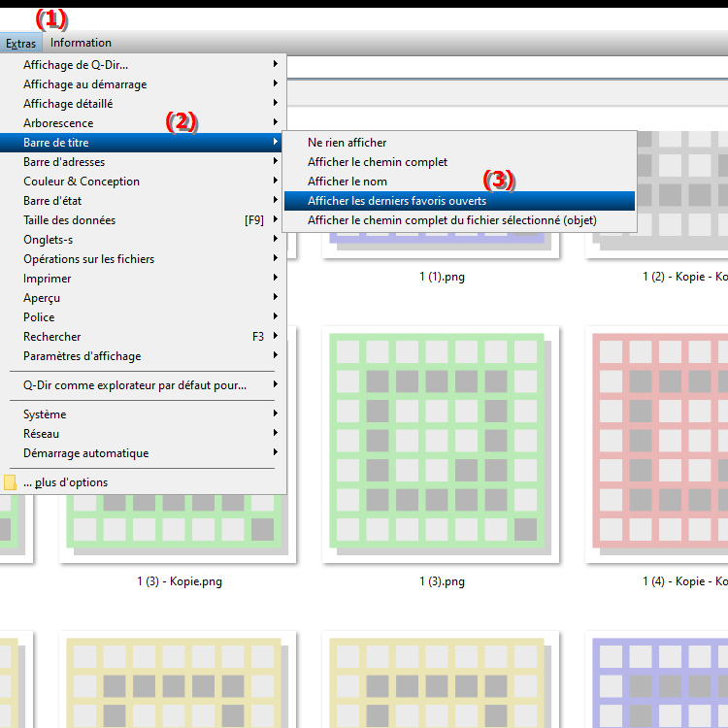Expand arrow of Onglets-s

(x=276, y=239)
